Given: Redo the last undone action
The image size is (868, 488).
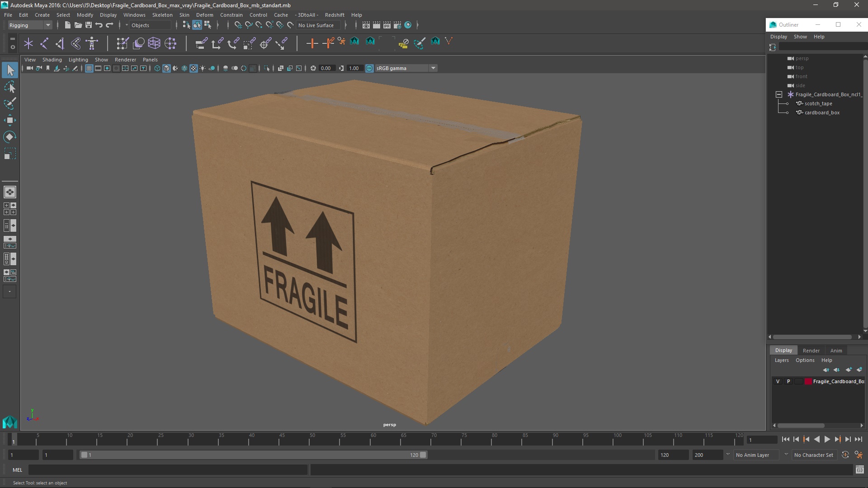Looking at the screenshot, I should pos(109,25).
